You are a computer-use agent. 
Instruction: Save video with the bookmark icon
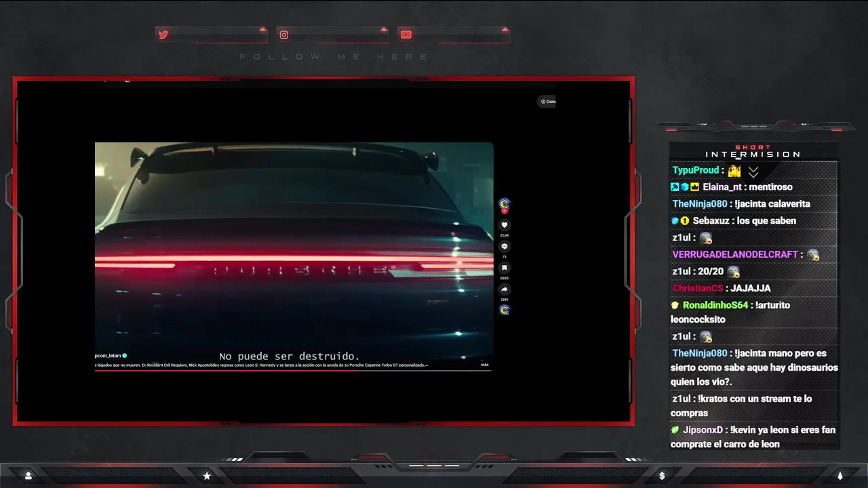click(x=505, y=268)
